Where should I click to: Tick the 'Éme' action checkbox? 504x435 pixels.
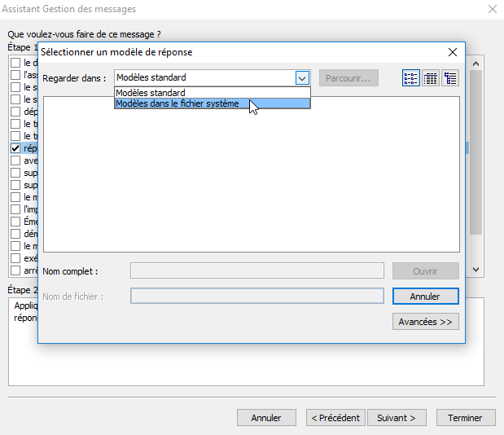pos(15,222)
